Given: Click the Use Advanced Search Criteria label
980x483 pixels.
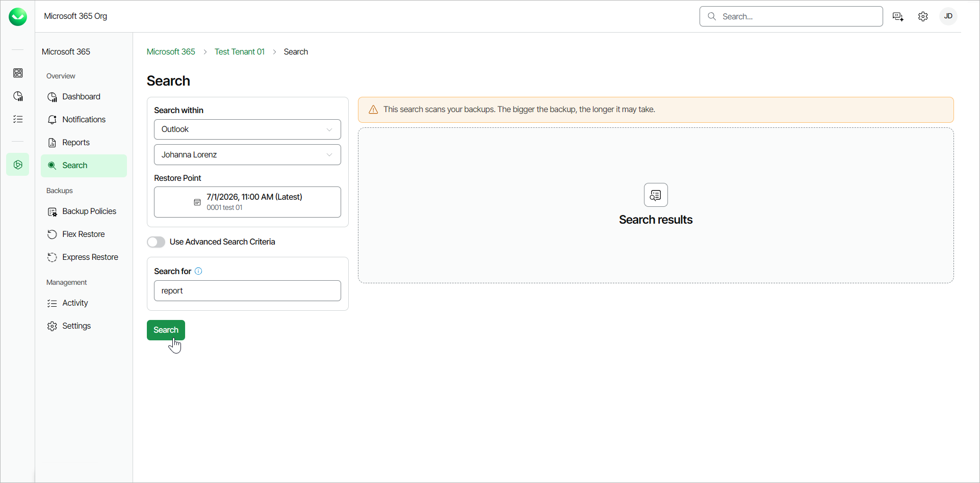Looking at the screenshot, I should click(222, 242).
